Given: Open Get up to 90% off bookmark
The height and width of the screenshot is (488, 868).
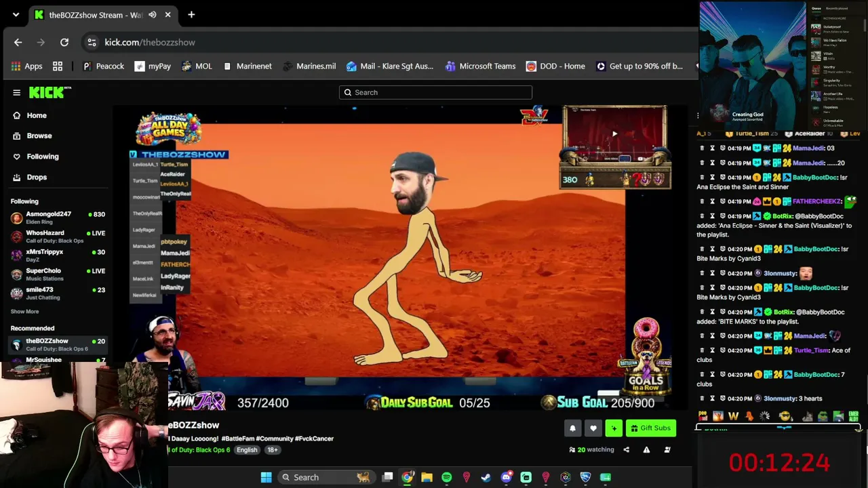Looking at the screenshot, I should (x=639, y=66).
